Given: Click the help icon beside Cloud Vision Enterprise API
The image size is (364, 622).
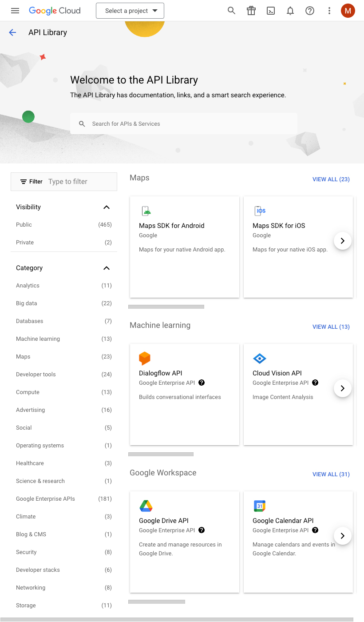Looking at the screenshot, I should 315,383.
